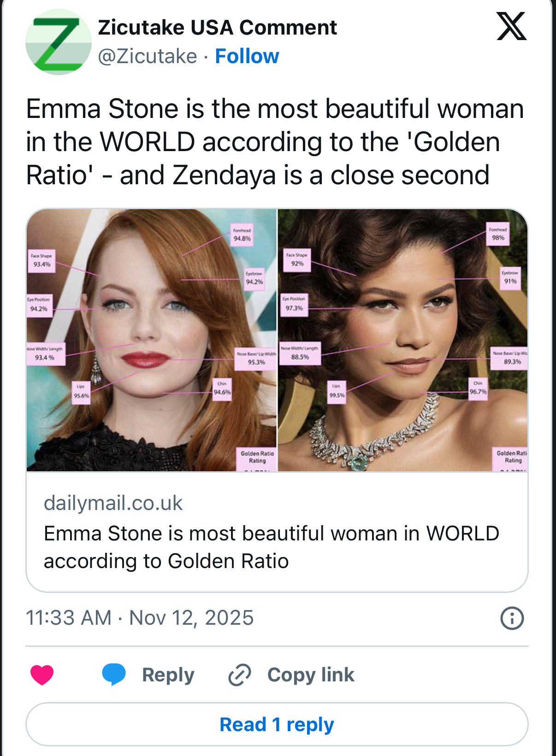Follow the Zicutake account
Screen dimensions: 556x756
click(x=247, y=56)
